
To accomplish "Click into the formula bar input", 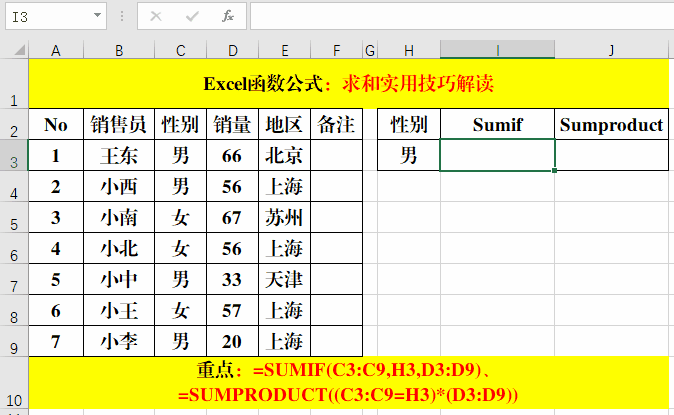I will point(462,16).
